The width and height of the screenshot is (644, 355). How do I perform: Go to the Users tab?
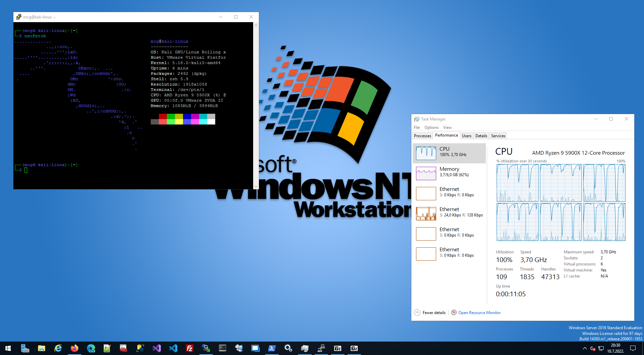point(467,136)
